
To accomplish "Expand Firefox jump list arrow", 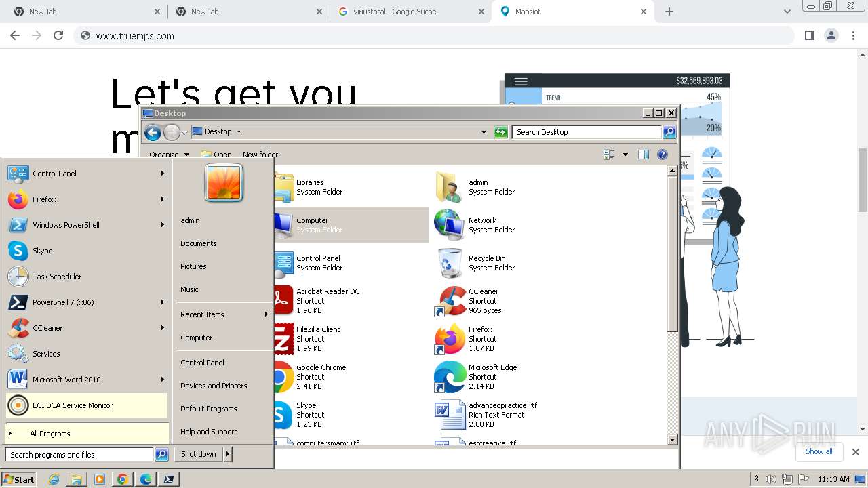I will (163, 199).
